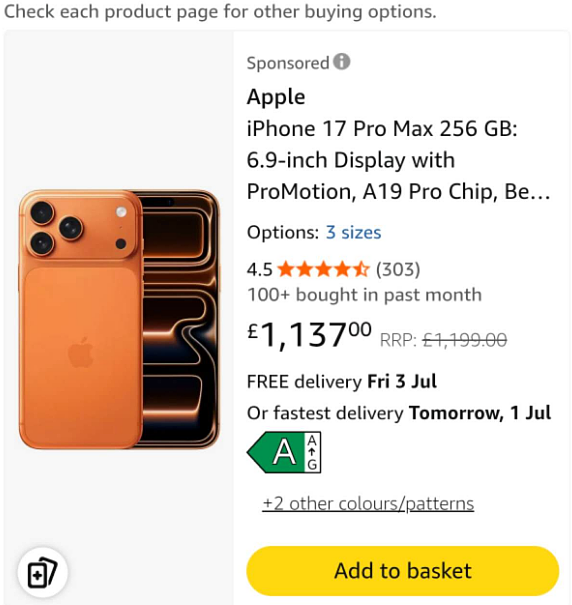572x605 pixels.
Task: Add iPhone 17 Pro Max to basket
Action: tap(403, 571)
